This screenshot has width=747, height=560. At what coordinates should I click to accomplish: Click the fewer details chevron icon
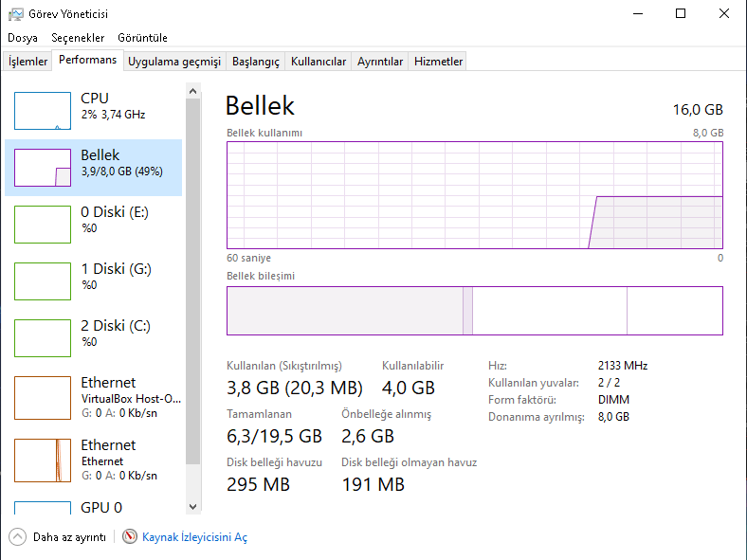pos(18,537)
